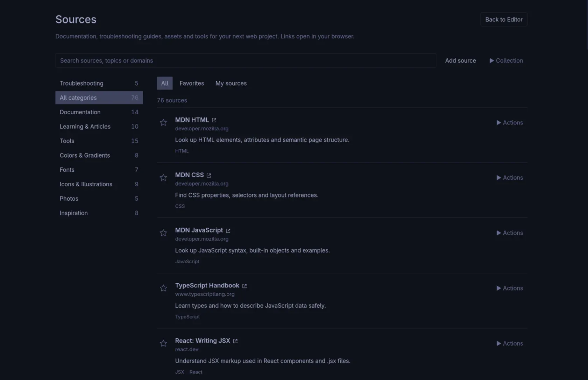Screen dimensions: 588x380
Task: Click www.typescriptlang.org domain text
Action: (x=205, y=294)
